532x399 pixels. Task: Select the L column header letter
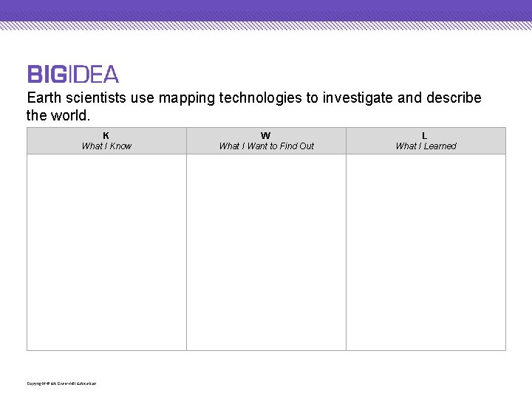(424, 136)
